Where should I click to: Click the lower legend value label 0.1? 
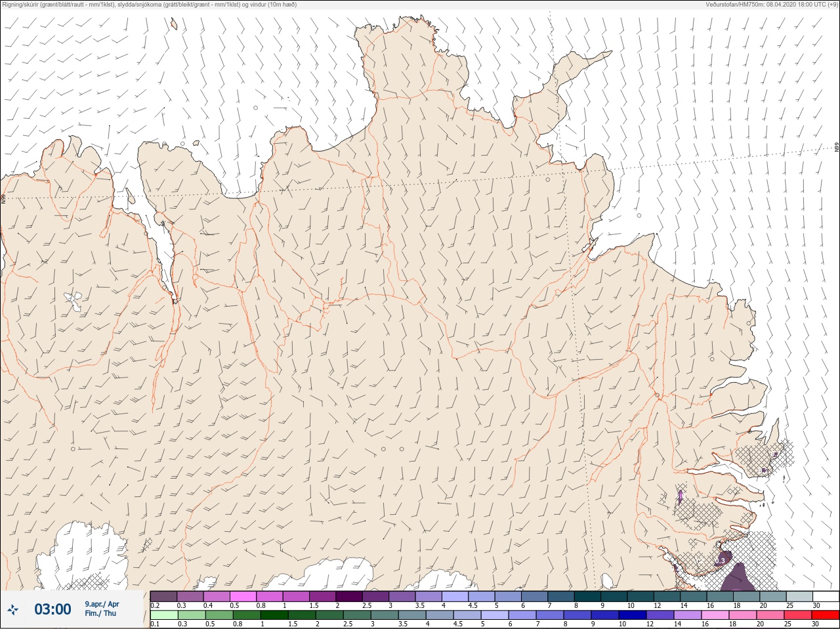click(x=155, y=624)
